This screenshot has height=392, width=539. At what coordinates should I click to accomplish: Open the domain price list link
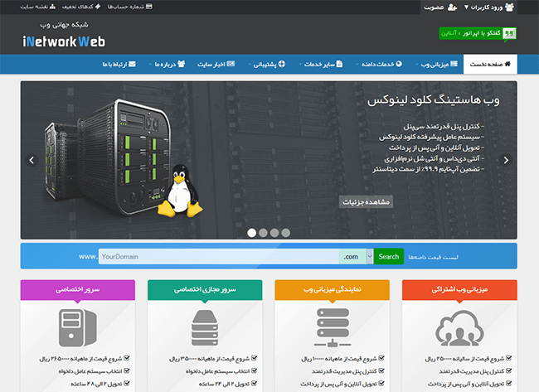433,257
